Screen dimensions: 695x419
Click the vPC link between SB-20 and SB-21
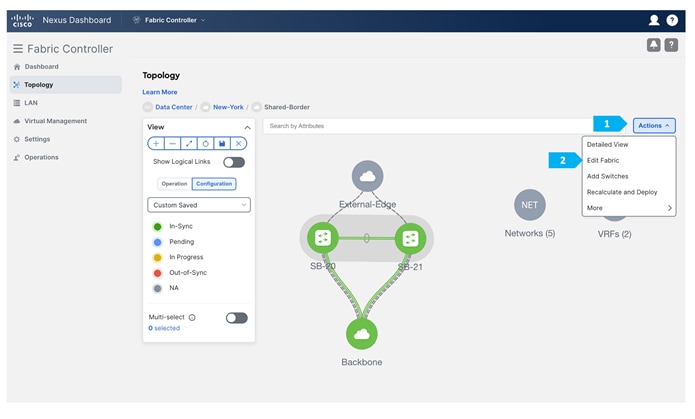(x=366, y=239)
